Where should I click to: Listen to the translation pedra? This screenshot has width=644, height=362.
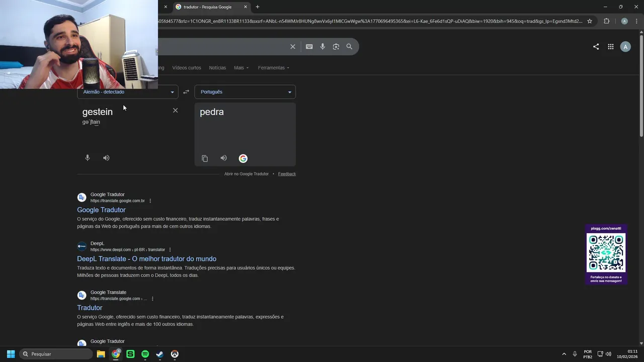point(223,158)
